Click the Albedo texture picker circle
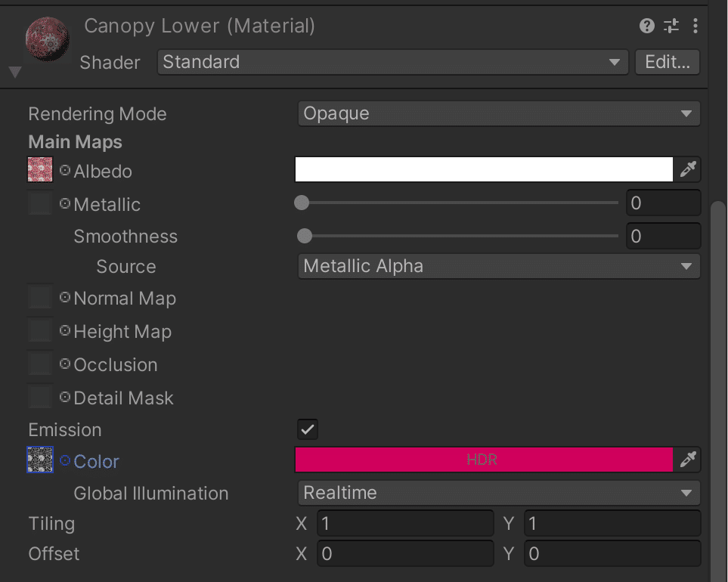 coord(65,171)
